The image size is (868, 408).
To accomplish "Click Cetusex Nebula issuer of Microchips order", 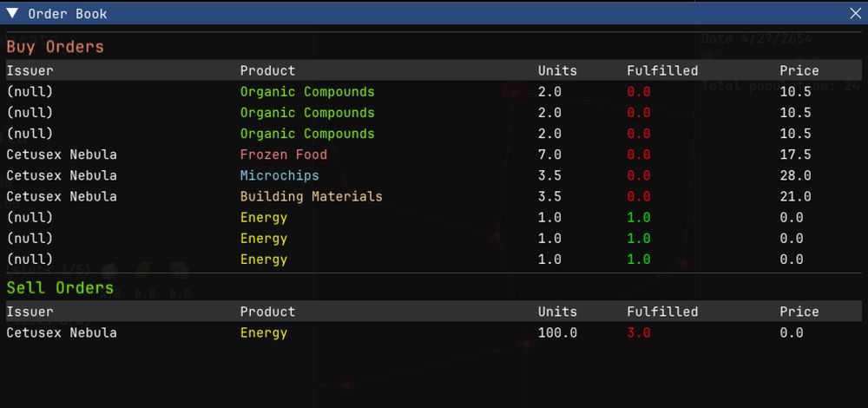I will [62, 175].
